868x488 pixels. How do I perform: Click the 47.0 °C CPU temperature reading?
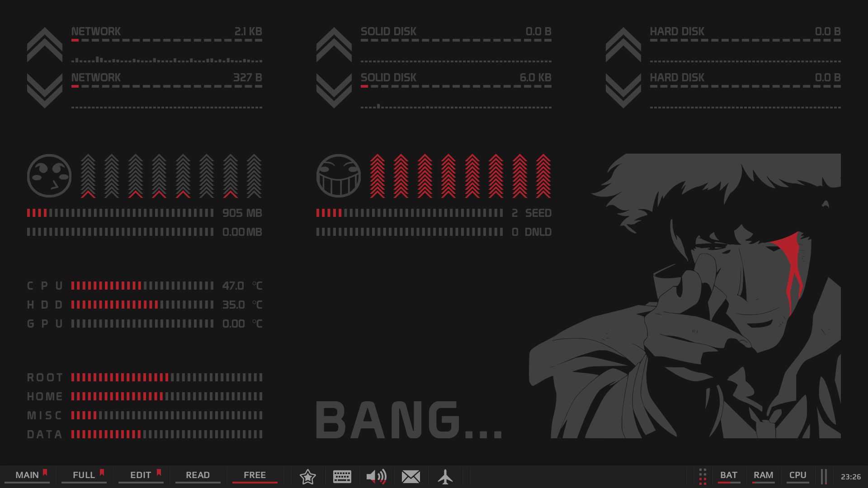pyautogui.click(x=242, y=286)
